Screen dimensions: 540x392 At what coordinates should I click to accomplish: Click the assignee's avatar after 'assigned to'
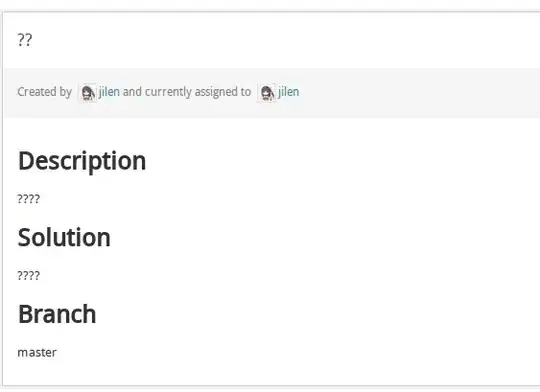pyautogui.click(x=267, y=93)
